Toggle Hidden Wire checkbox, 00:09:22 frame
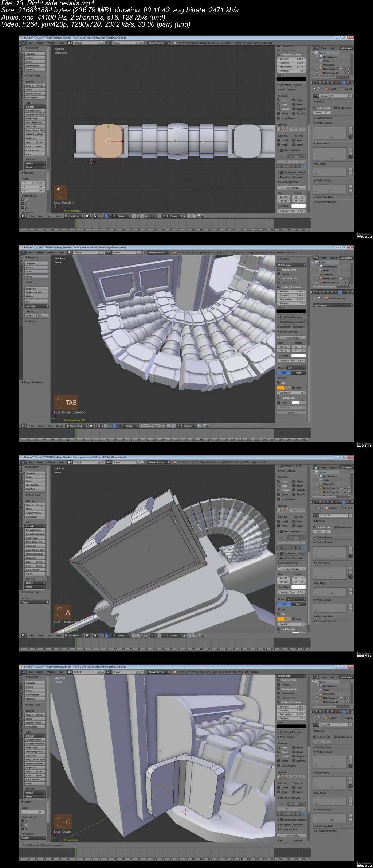This screenshot has width=373, height=868. click(279, 693)
